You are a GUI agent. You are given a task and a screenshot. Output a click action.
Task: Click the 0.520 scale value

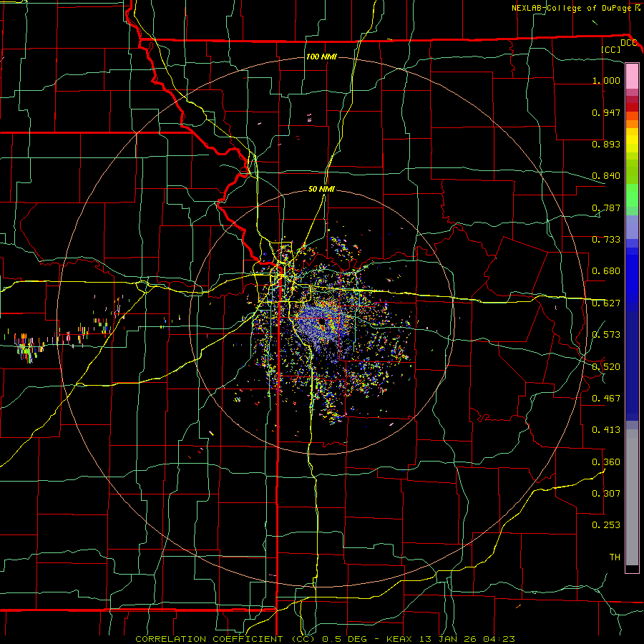tap(606, 367)
